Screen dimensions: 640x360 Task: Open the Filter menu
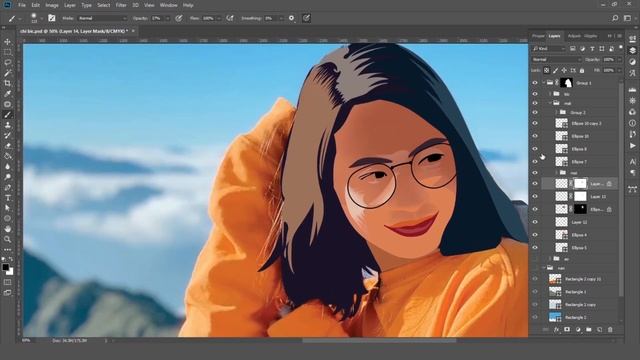click(121, 5)
